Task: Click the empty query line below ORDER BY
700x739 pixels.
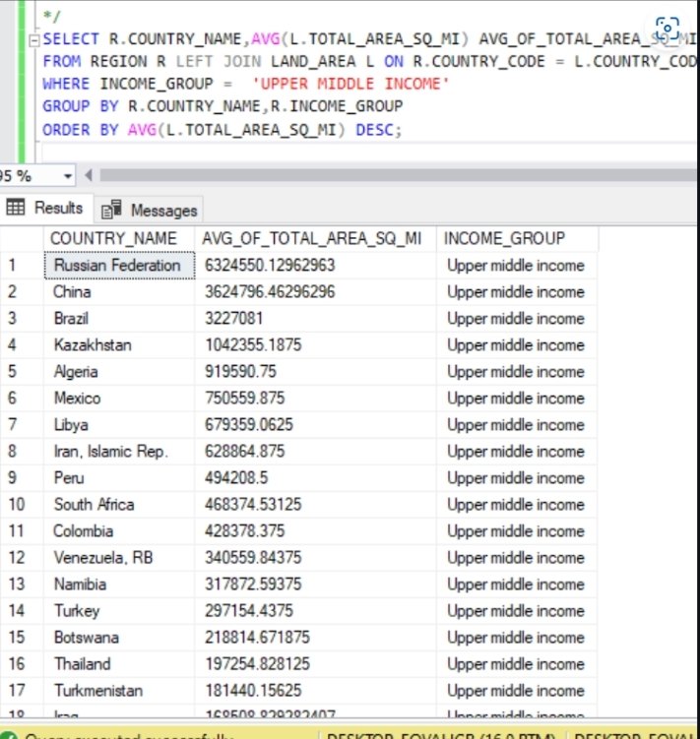Action: [368, 153]
